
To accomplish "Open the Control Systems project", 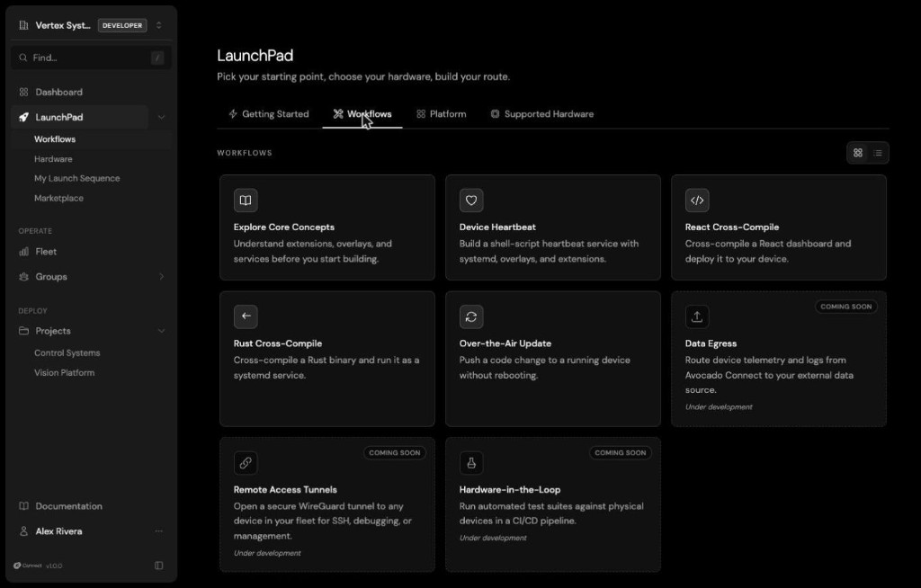I will pos(67,353).
